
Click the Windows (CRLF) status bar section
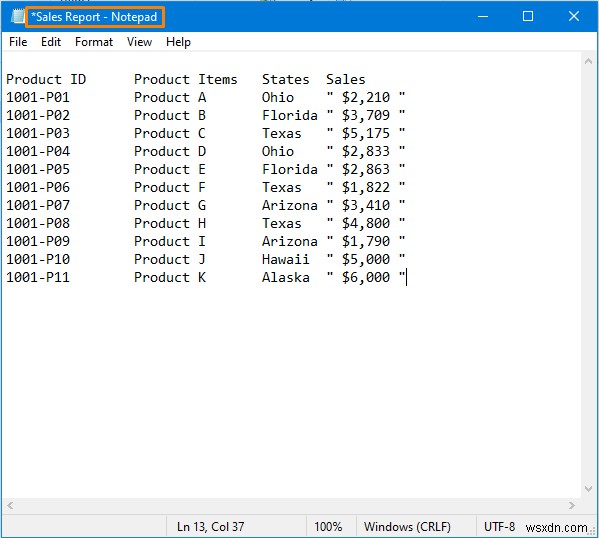point(407,527)
